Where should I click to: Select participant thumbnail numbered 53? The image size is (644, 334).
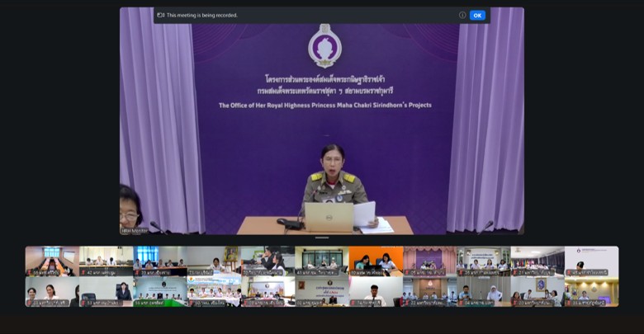pos(106,291)
